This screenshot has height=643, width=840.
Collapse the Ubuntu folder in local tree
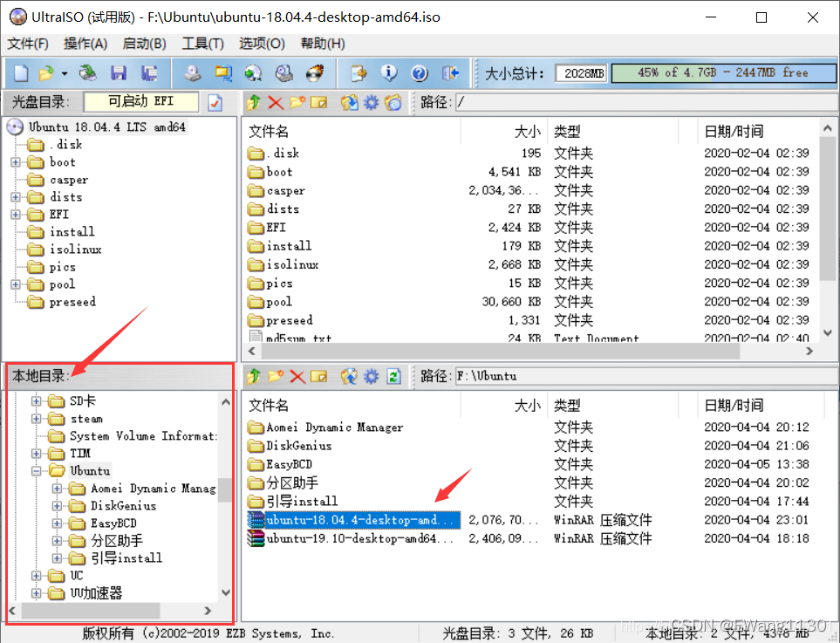36,471
